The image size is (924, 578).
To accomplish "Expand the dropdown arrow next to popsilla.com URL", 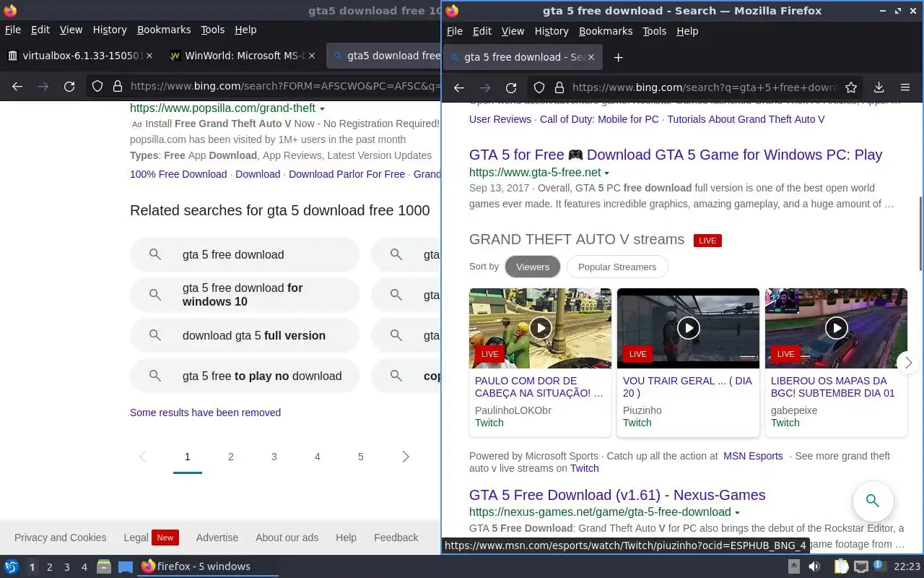I will 322,109.
